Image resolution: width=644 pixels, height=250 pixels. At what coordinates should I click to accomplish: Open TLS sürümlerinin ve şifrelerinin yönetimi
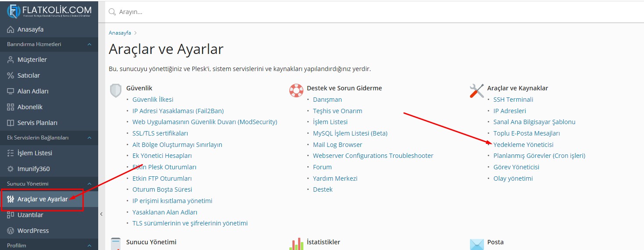pyautogui.click(x=190, y=223)
